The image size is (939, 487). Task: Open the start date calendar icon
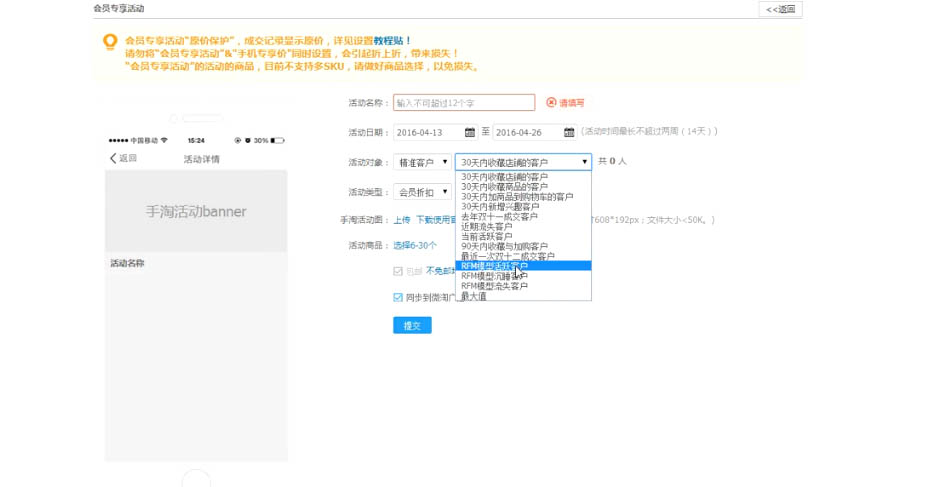click(x=470, y=132)
